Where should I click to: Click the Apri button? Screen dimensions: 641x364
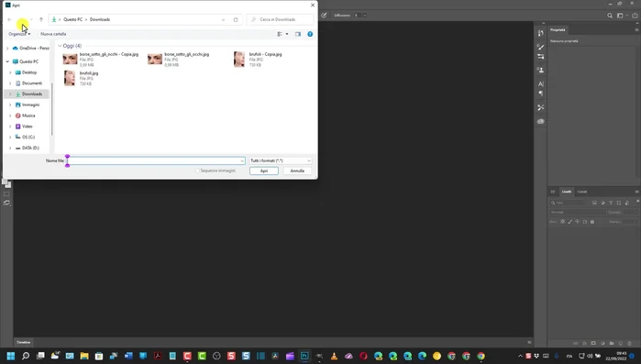point(264,171)
